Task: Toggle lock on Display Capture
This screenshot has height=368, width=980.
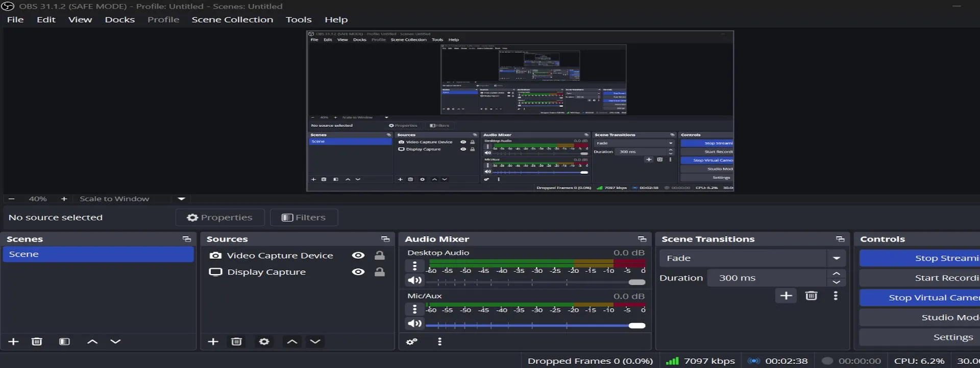Action: 379,272
